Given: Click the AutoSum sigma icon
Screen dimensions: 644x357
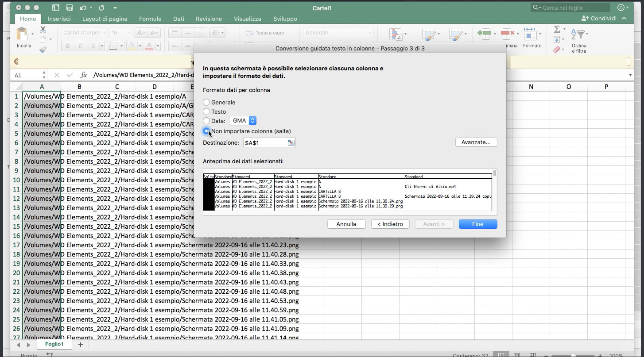Looking at the screenshot, I should click(x=557, y=29).
